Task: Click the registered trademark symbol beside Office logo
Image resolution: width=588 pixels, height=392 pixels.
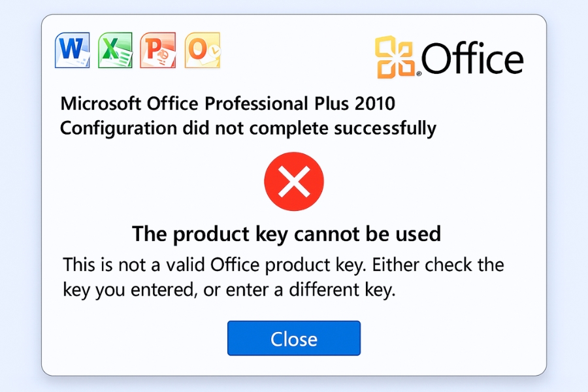Action: [x=419, y=74]
